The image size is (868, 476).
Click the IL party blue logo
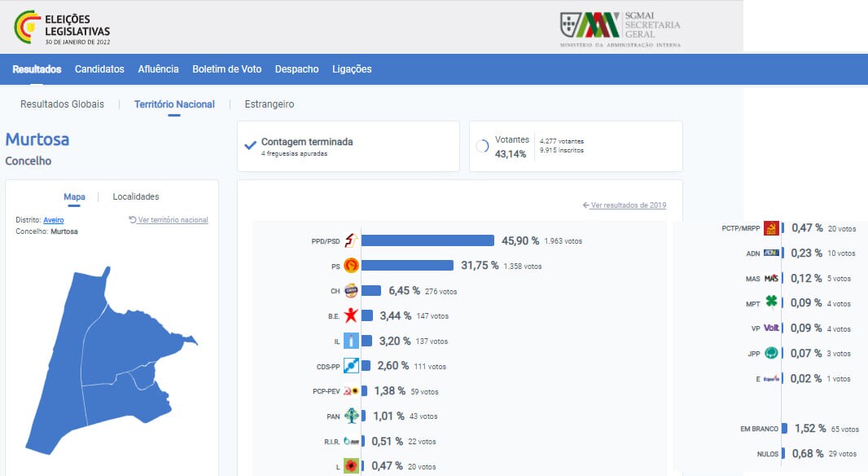pos(351,341)
